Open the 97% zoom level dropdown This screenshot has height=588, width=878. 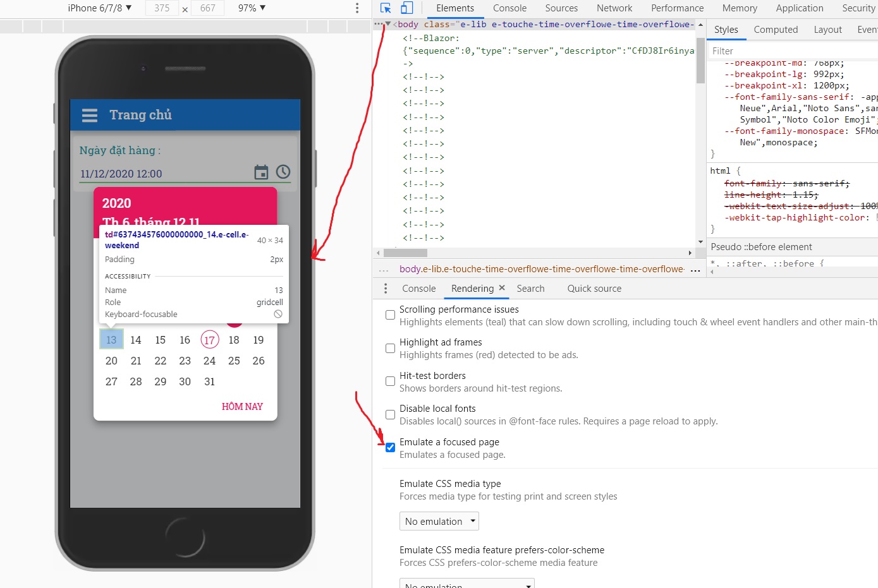(252, 8)
